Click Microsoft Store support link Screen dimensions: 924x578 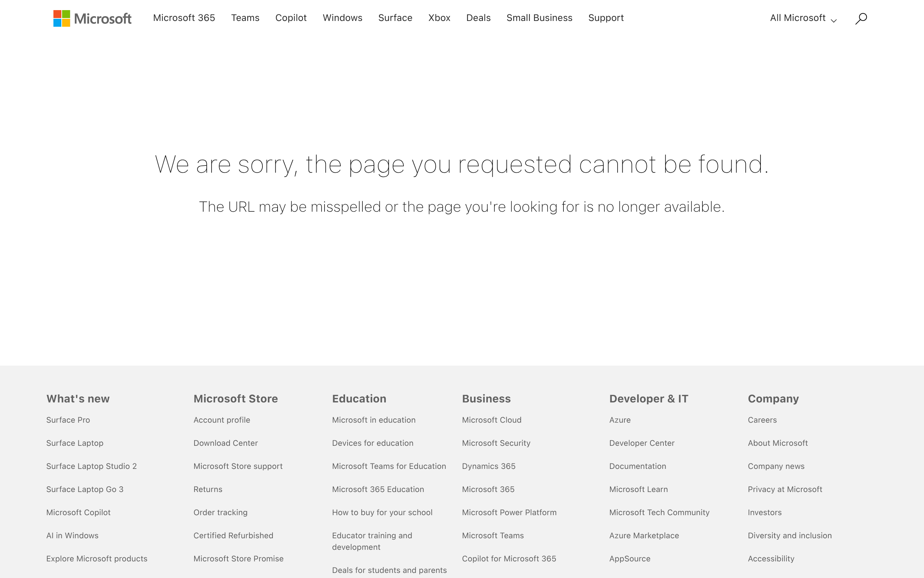pyautogui.click(x=238, y=466)
